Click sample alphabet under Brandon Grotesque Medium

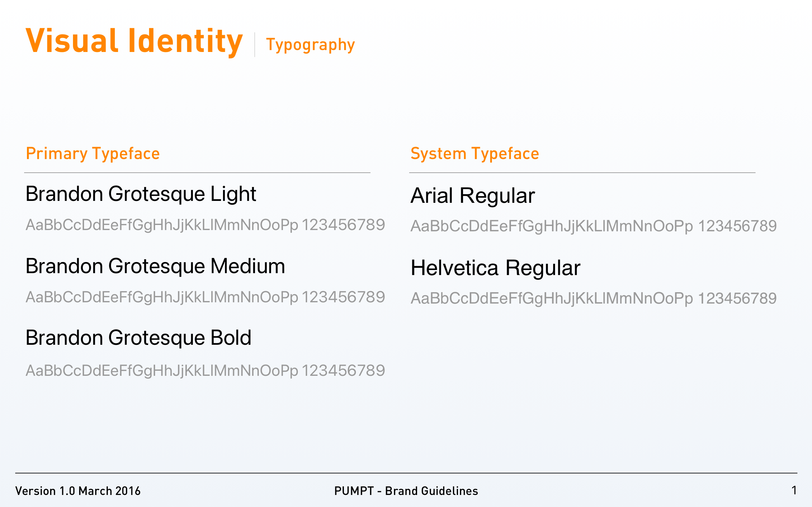205,298
